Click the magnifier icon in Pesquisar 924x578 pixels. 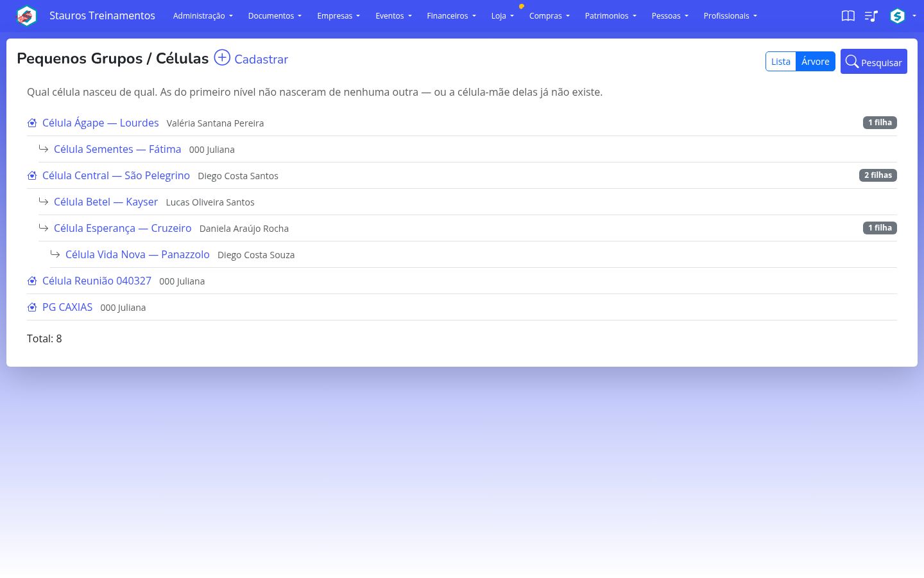tap(851, 62)
